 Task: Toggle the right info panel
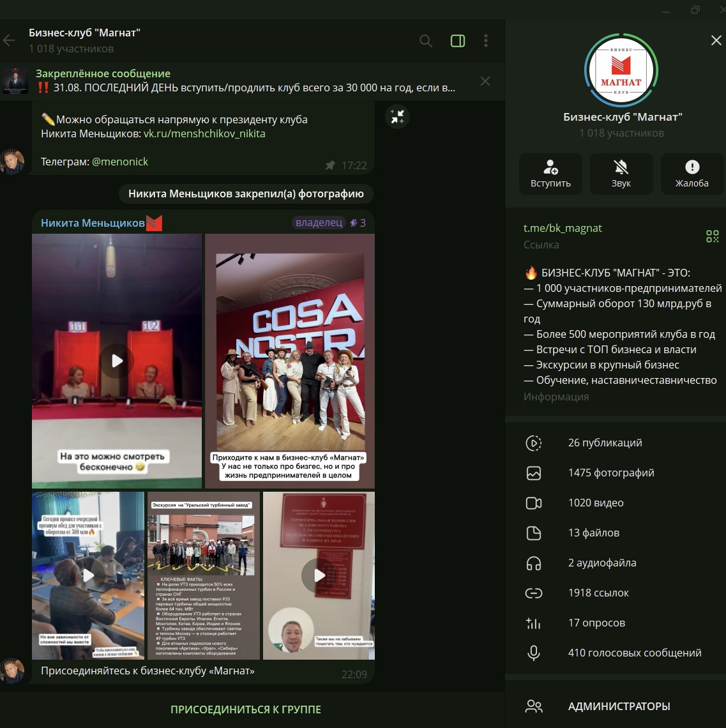pyautogui.click(x=458, y=41)
